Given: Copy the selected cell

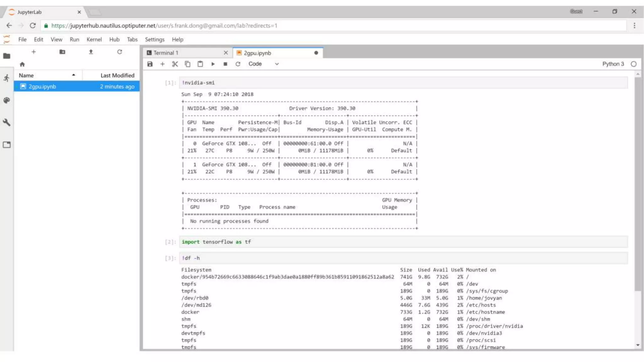Looking at the screenshot, I should [x=187, y=64].
